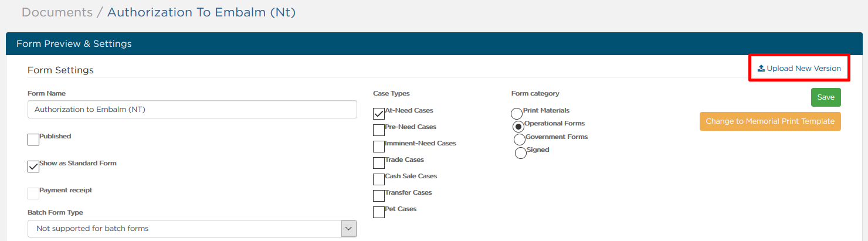Select the Trade Cases checkbox
This screenshot has height=241, width=868.
[379, 163]
